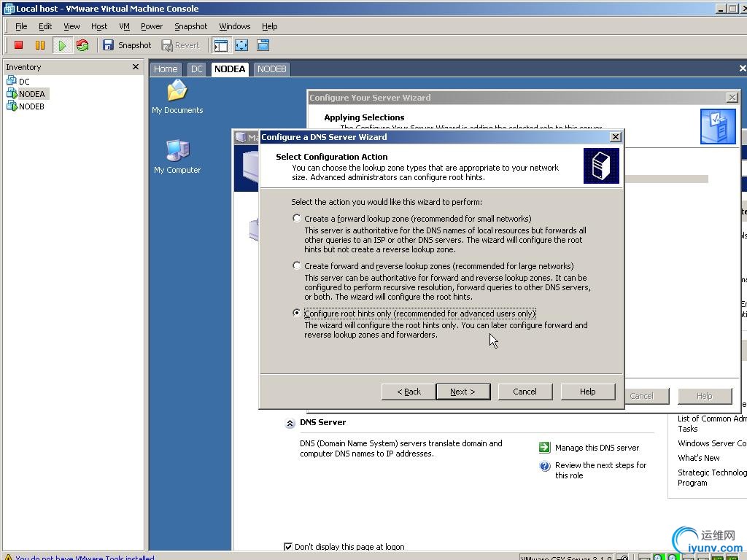Click the green arrow beside Manage this DNS server
Viewport: 747px width, 560px height.
[x=544, y=447]
